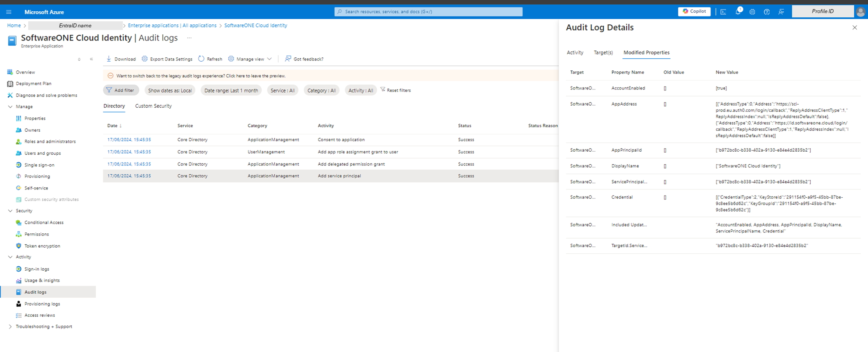
Task: Click the Copilot button
Action: point(694,11)
